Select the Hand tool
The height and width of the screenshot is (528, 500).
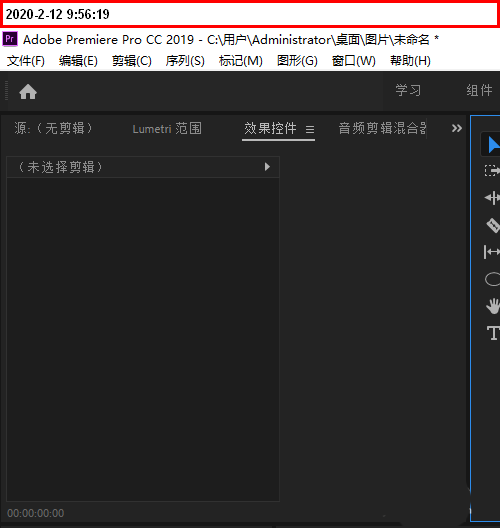pos(493,306)
